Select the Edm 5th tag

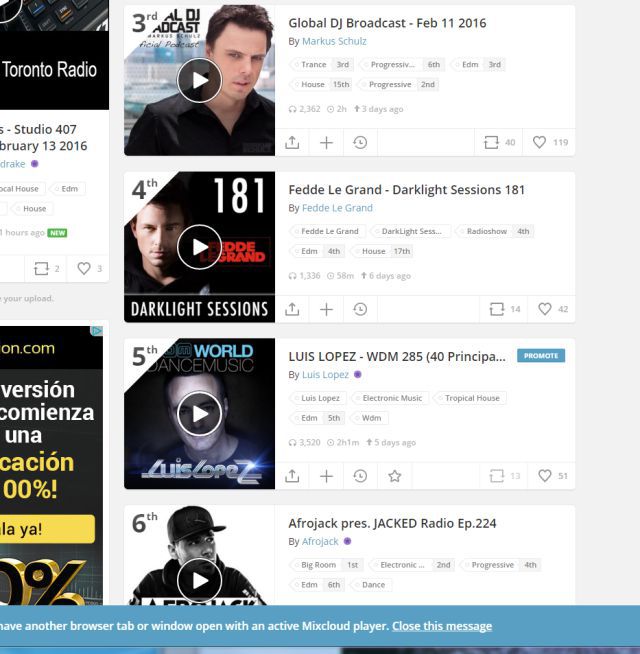tap(317, 418)
